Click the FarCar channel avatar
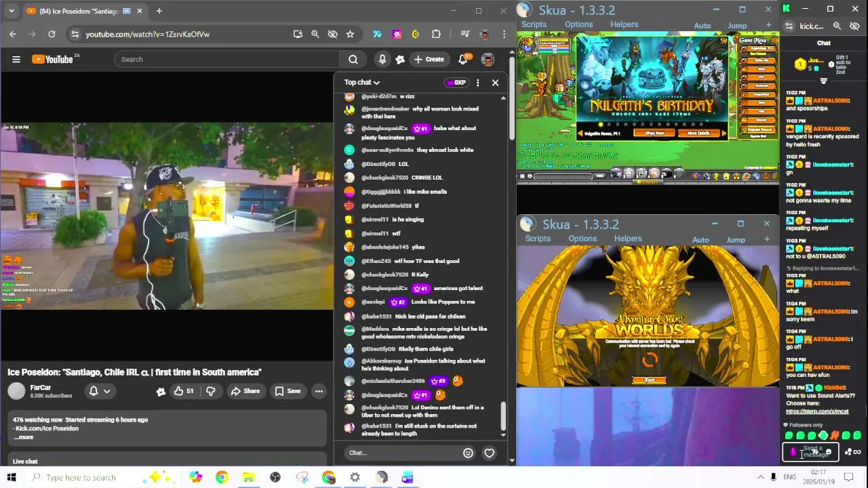Image resolution: width=868 pixels, height=488 pixels. coord(16,391)
